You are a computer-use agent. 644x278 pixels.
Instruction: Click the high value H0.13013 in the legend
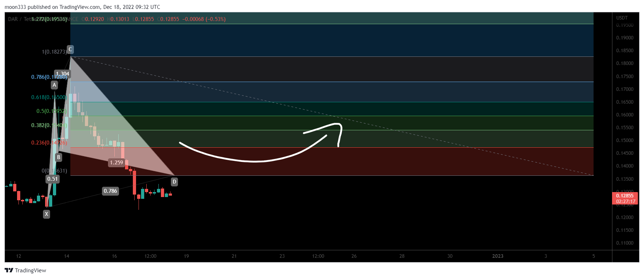point(118,19)
